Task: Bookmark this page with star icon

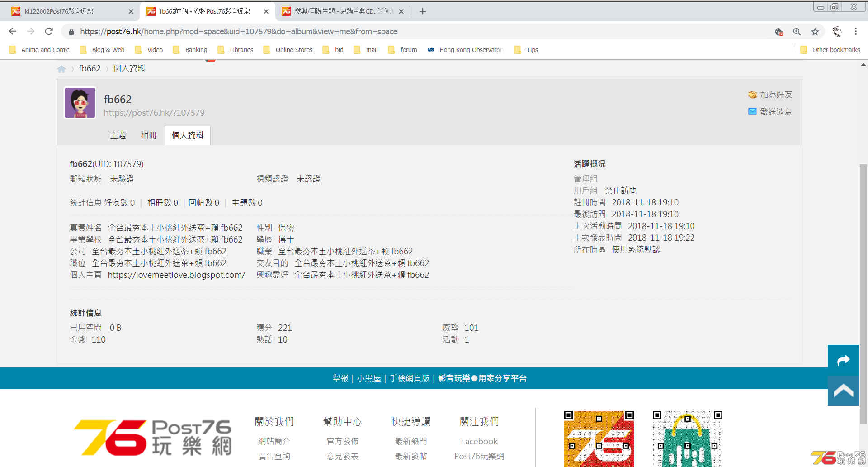Action: [815, 32]
